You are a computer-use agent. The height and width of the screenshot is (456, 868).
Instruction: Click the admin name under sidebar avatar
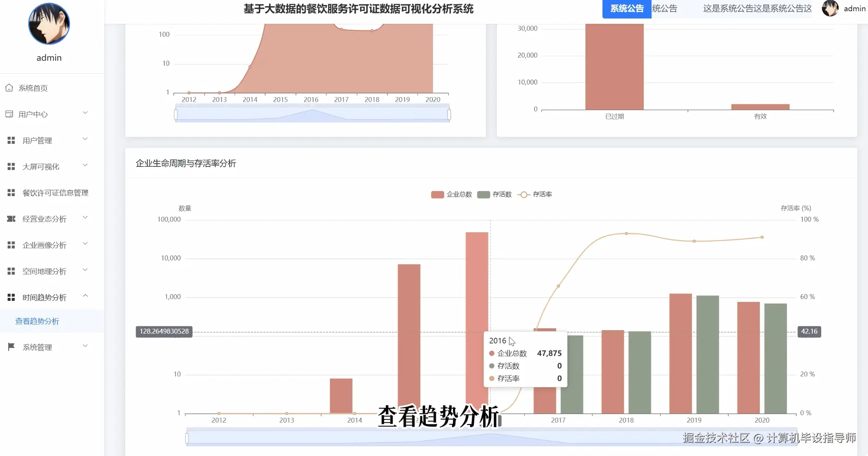[x=49, y=58]
